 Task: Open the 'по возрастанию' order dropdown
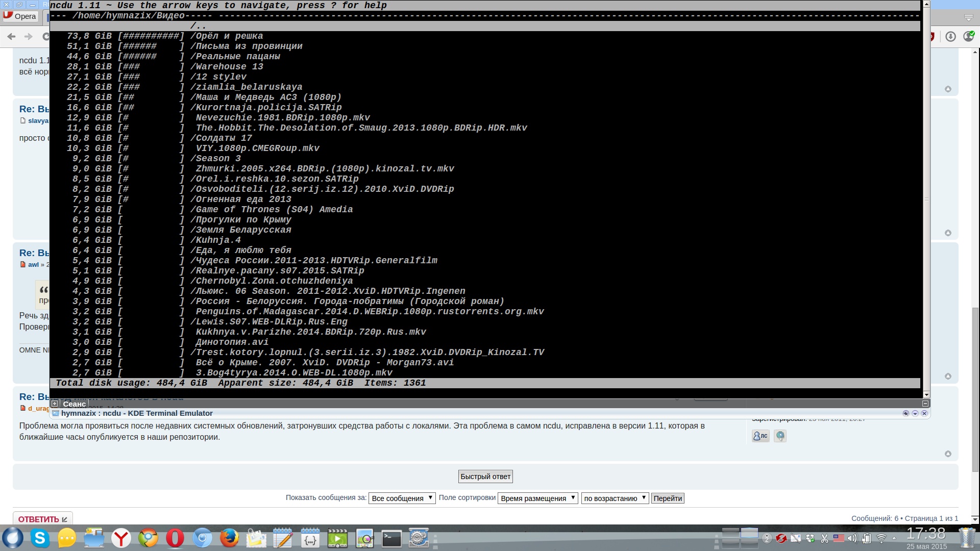[615, 498]
